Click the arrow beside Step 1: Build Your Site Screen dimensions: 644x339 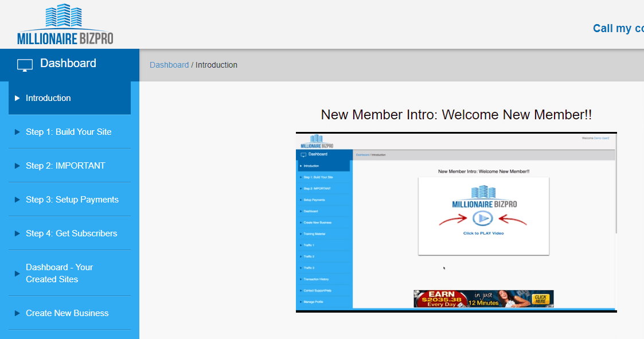(17, 132)
